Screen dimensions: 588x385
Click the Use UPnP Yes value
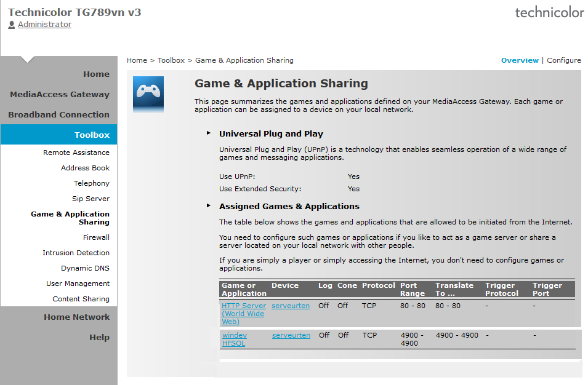pyautogui.click(x=353, y=177)
